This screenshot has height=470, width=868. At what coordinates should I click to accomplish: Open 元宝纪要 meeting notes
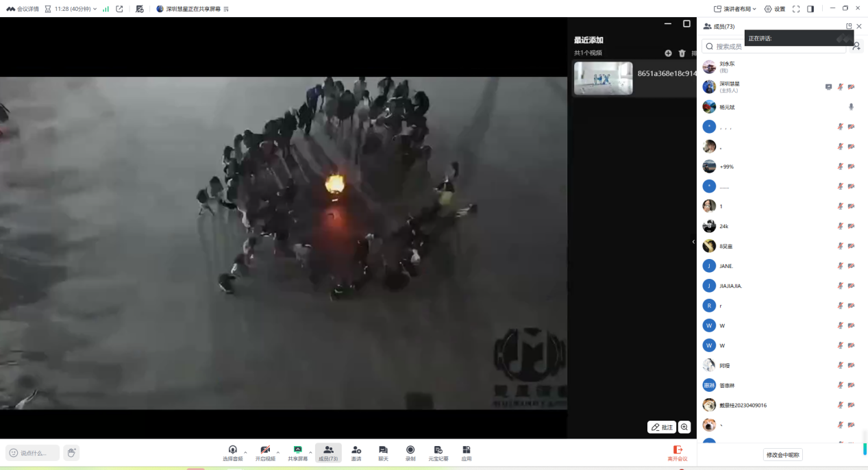438,452
